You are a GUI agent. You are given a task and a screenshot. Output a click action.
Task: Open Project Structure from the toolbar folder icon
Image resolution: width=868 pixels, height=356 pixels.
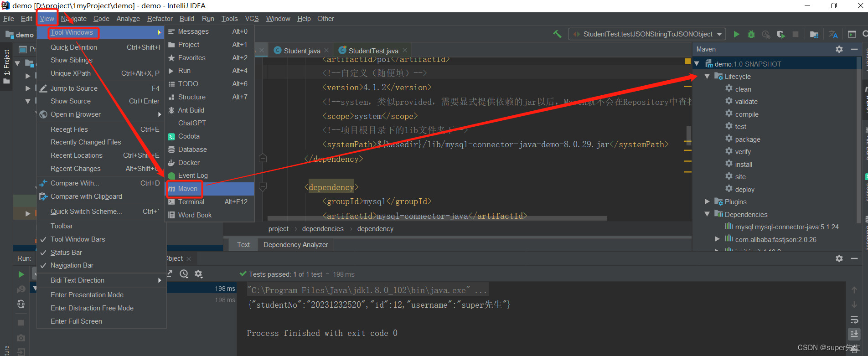(x=814, y=34)
